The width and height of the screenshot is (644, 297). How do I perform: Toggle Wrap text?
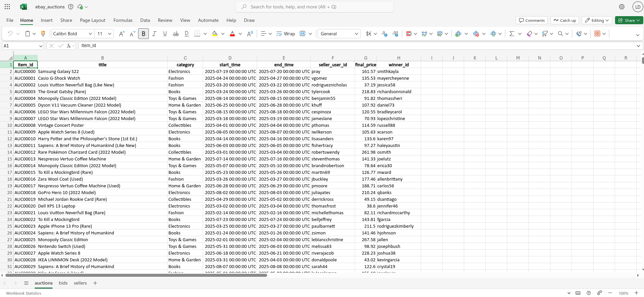(x=286, y=34)
